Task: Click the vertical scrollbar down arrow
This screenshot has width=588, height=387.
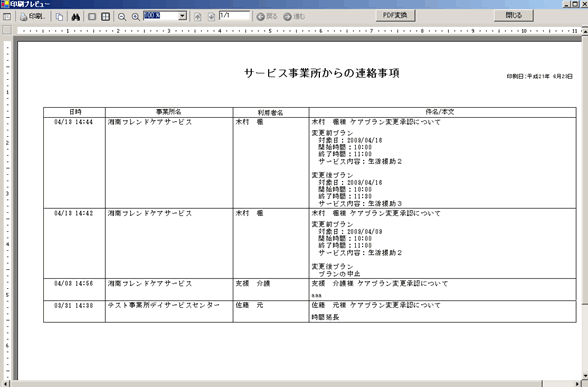Action: click(585, 376)
